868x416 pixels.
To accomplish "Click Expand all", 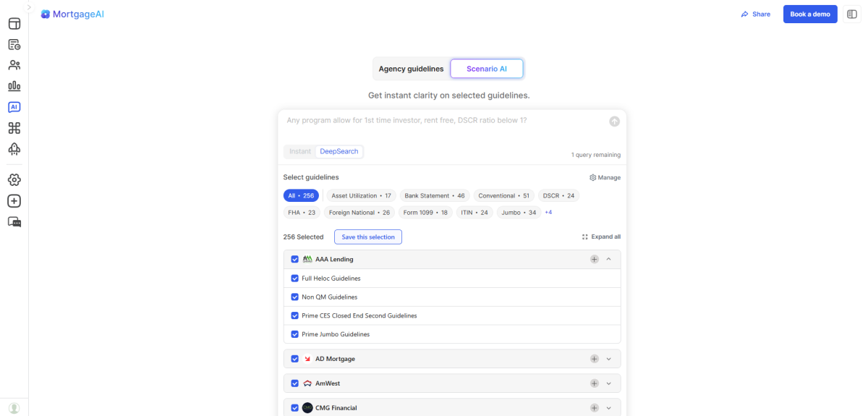I will pos(601,237).
